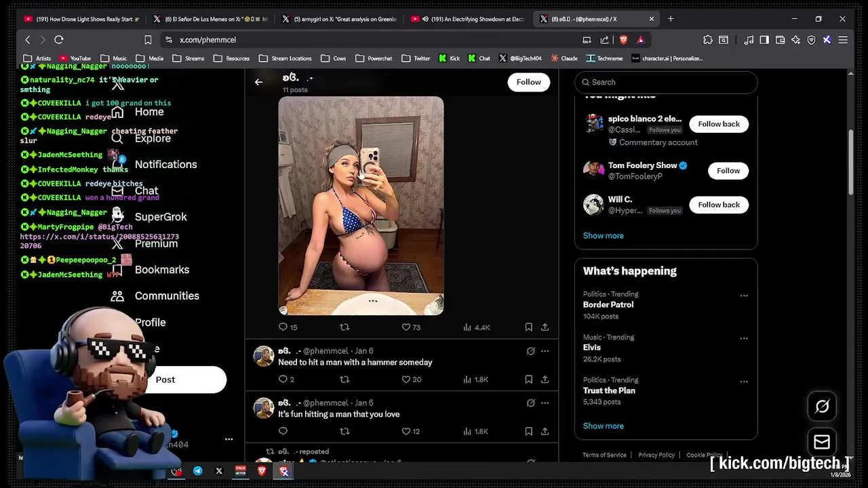The image size is (868, 488).
Task: Repost the photo post
Action: click(x=344, y=327)
